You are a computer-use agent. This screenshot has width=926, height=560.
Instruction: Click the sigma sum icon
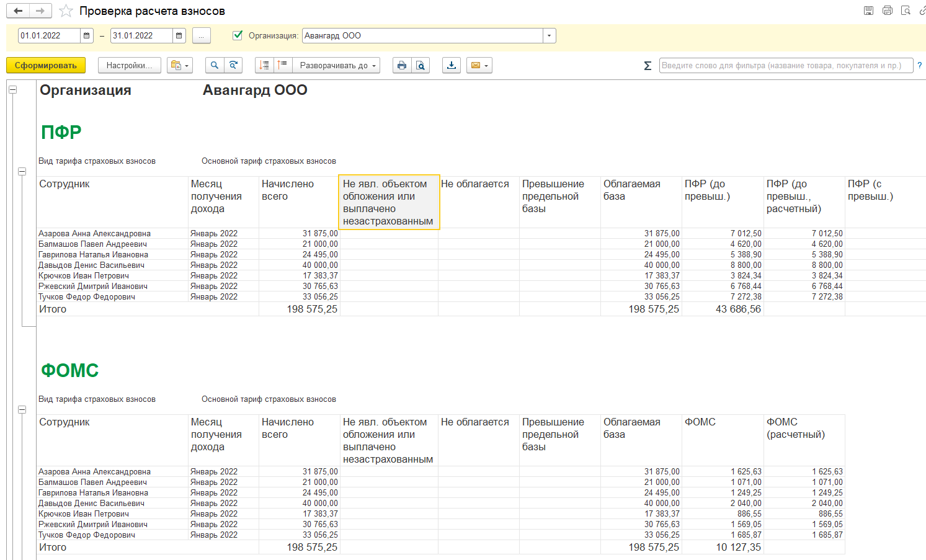[x=648, y=66]
